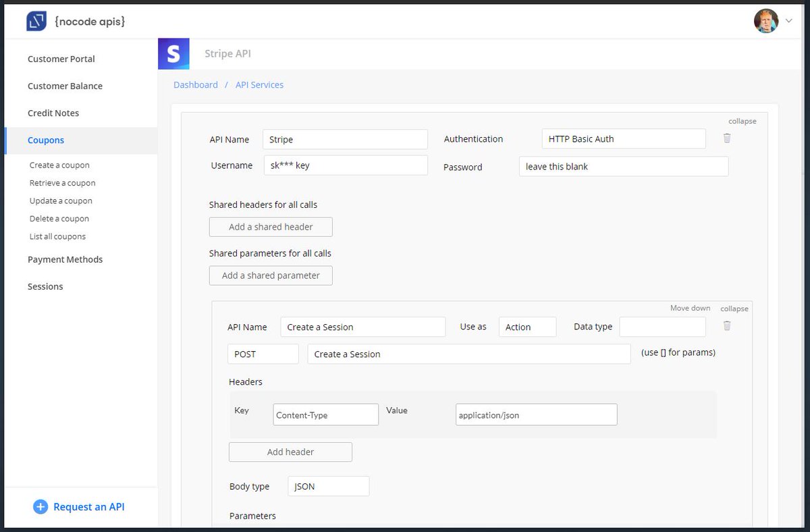Click the Request an API link
Screen dimensions: 810x532
coord(89,507)
